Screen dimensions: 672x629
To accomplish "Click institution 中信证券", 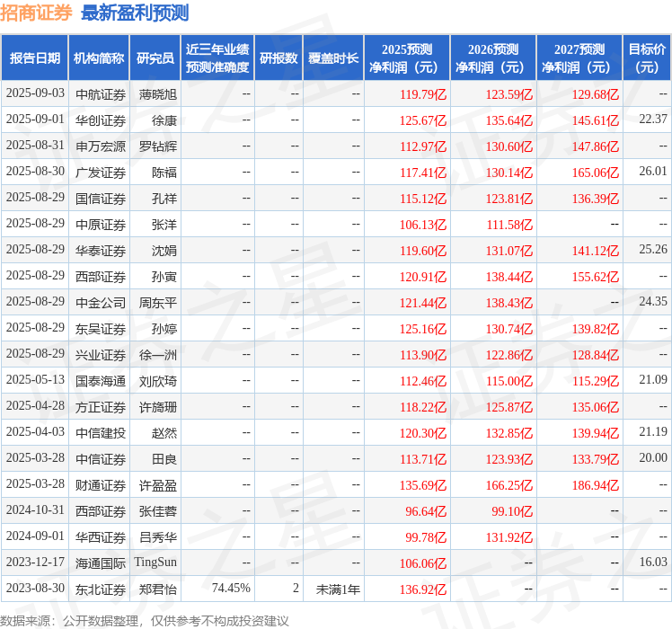I will pyautogui.click(x=101, y=460).
